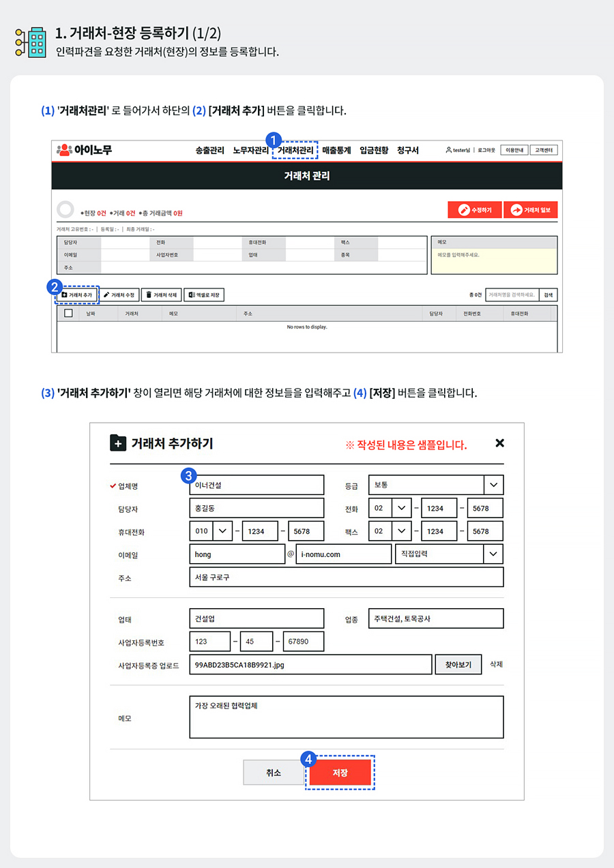This screenshot has width=614, height=868.
Task: Toggle the select-all checkbox in table header
Action: click(68, 314)
